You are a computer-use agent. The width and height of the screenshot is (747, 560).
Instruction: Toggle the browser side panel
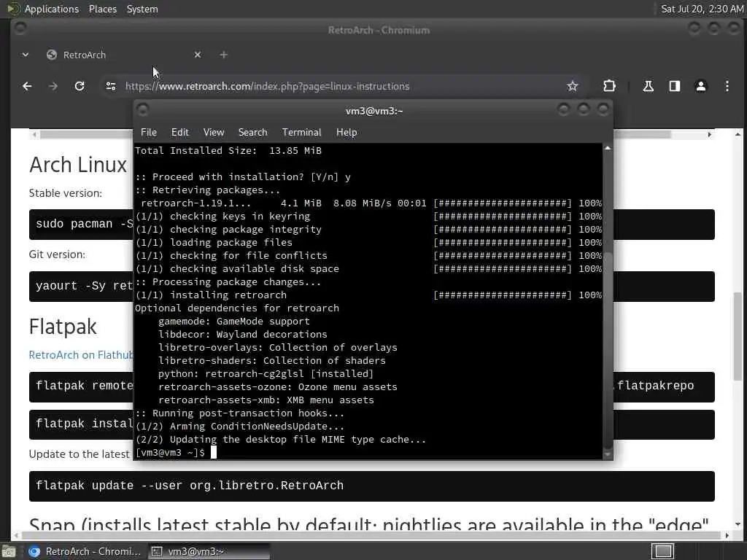pos(675,86)
